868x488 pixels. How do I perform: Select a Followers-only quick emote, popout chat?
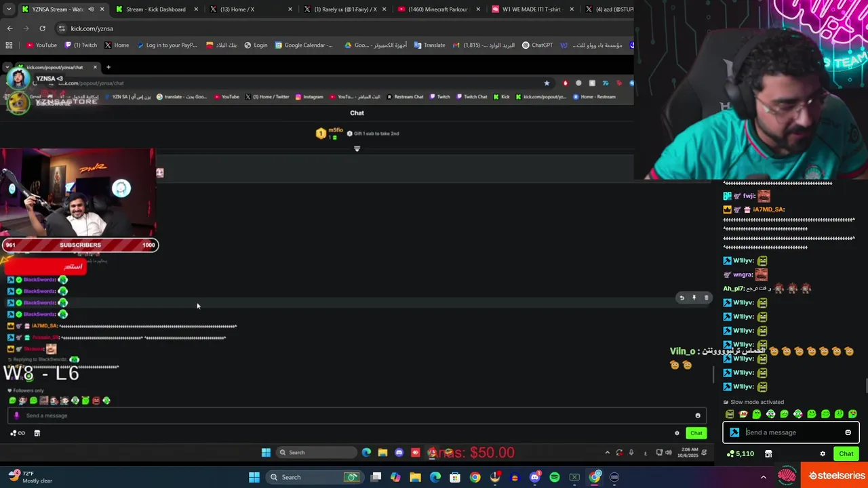click(59, 401)
